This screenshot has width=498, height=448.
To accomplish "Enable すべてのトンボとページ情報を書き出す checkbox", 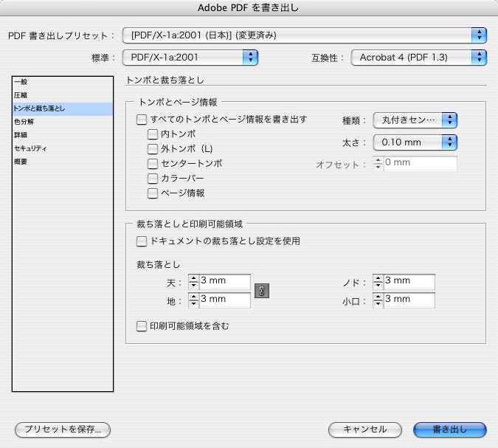I will (142, 120).
